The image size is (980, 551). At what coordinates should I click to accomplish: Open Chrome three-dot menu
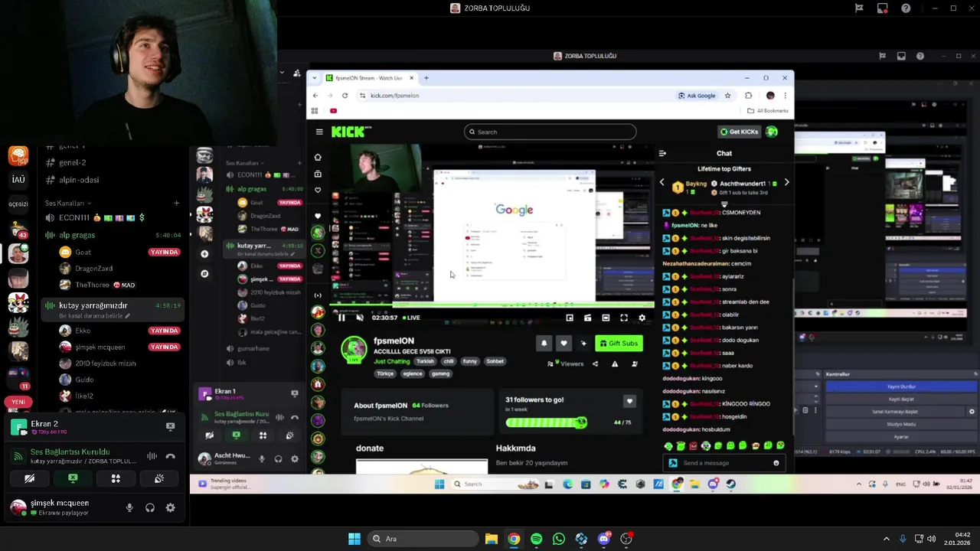coord(785,96)
